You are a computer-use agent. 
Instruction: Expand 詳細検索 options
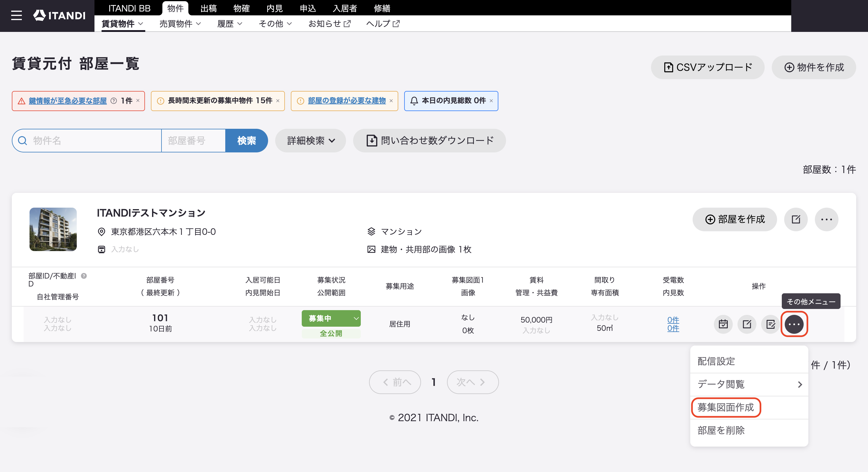pyautogui.click(x=310, y=141)
